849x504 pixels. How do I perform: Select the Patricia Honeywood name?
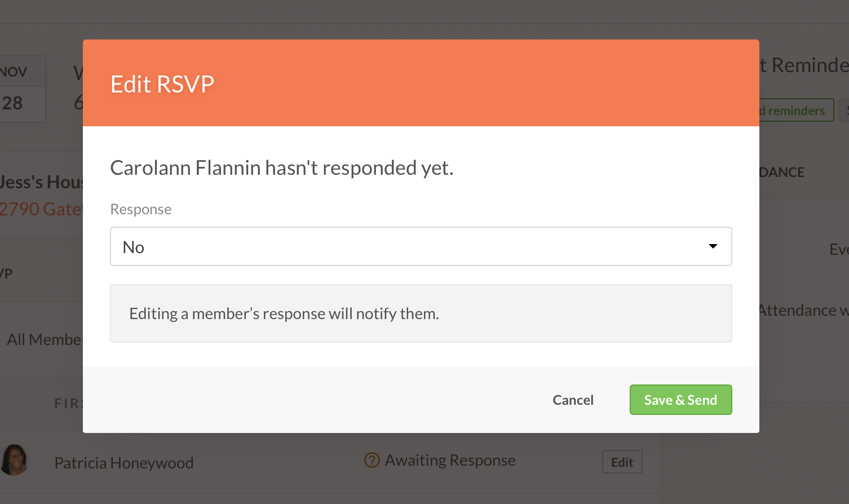click(124, 463)
